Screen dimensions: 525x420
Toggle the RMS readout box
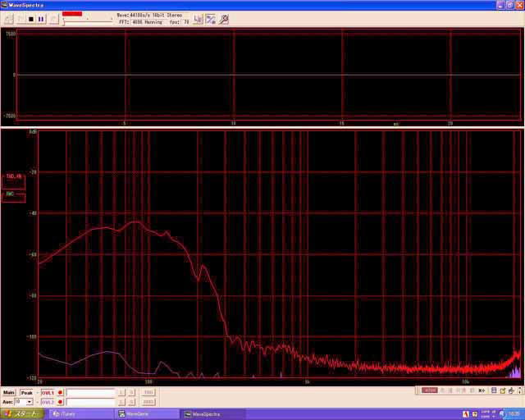coord(14,197)
